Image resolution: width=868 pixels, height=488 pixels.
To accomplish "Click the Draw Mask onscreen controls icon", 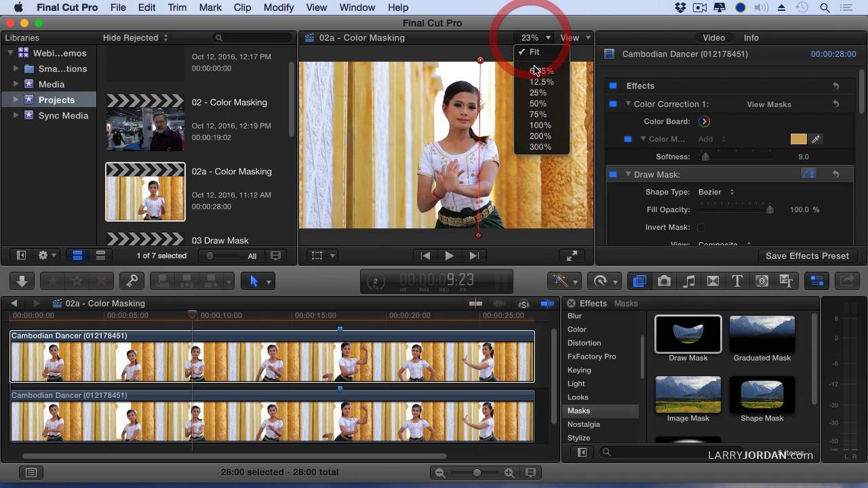I will [x=808, y=174].
